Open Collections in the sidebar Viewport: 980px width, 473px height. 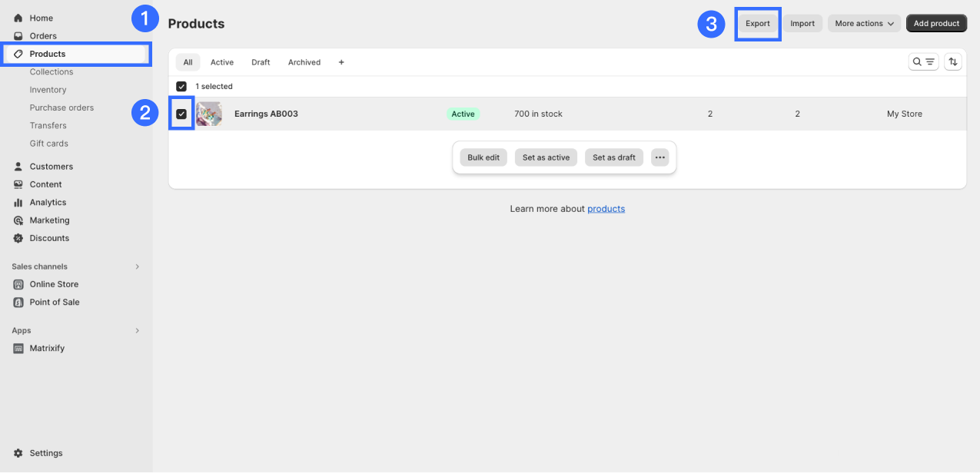(x=51, y=72)
